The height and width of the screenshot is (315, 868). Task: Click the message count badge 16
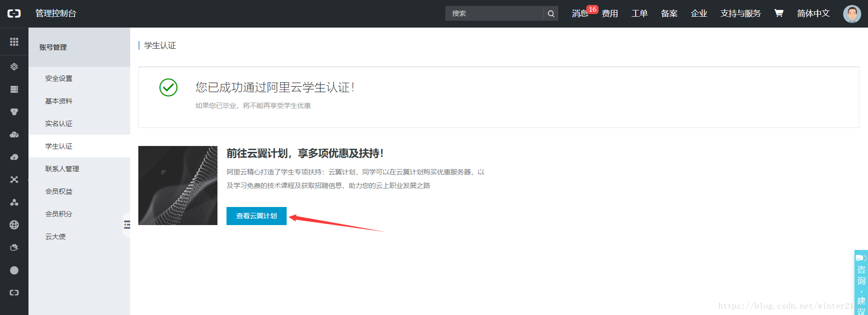point(592,9)
